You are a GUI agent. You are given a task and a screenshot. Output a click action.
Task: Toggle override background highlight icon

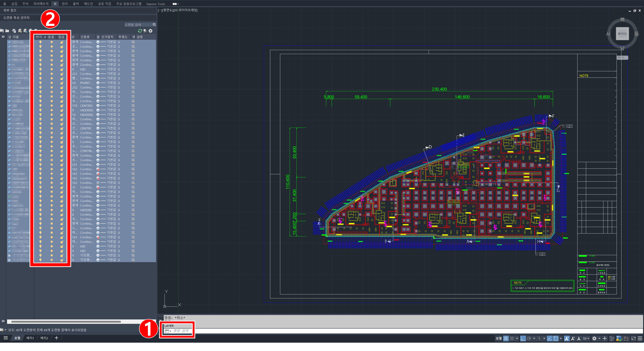[145, 31]
